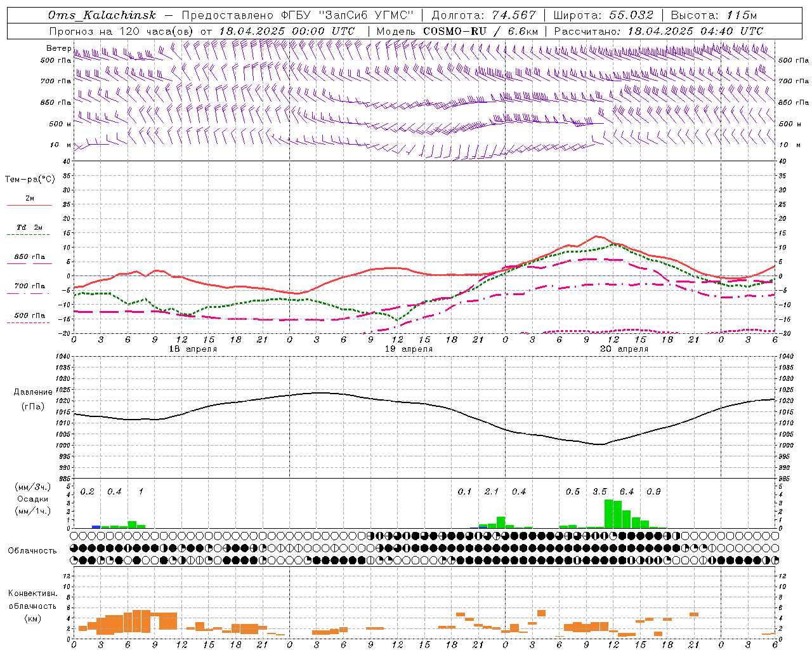
Task: Click the 'Облачность' cloudiness label
Action: (x=32, y=551)
